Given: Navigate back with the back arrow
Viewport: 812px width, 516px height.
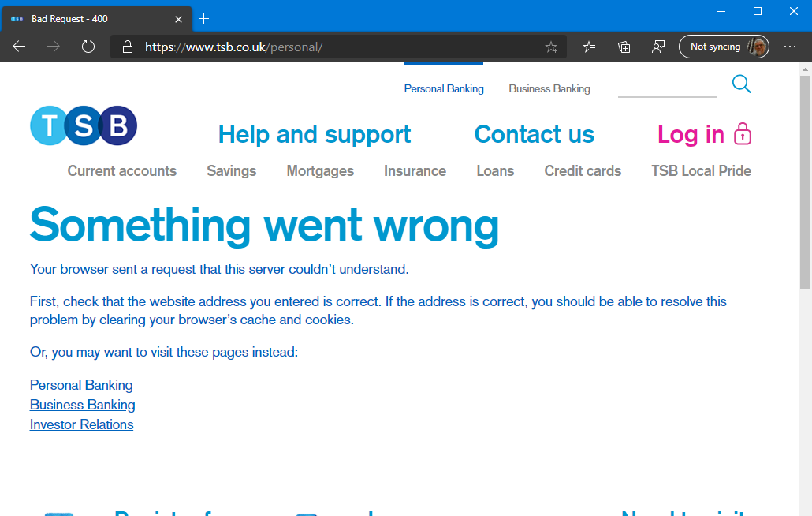Looking at the screenshot, I should (x=19, y=47).
